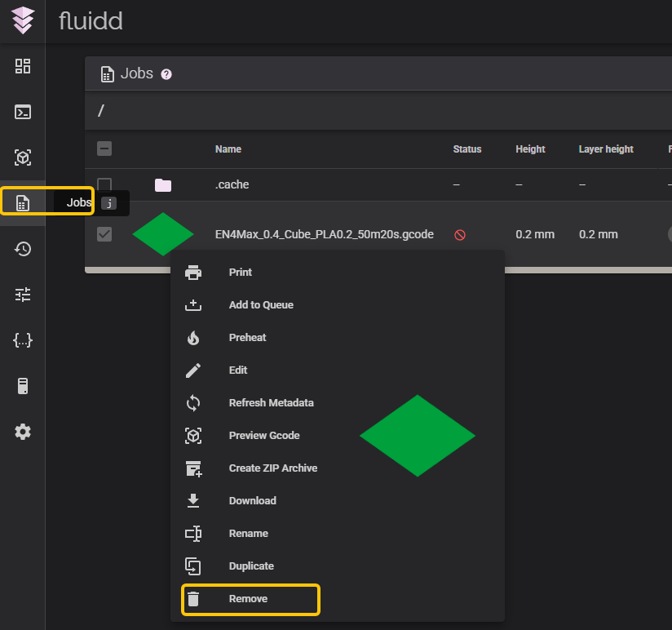Screen dimensions: 672x630
Task: Toggle the select-all checkbox in header
Action: pos(104,149)
